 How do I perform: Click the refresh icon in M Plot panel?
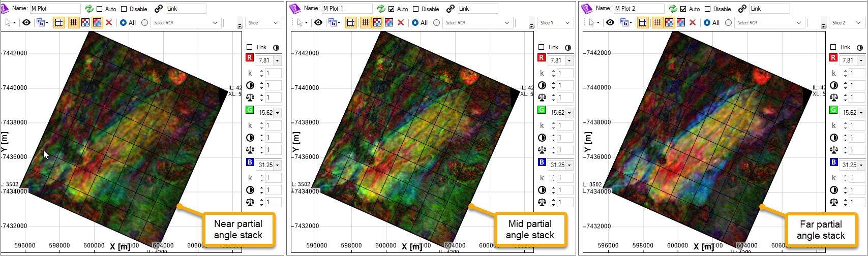89,9
